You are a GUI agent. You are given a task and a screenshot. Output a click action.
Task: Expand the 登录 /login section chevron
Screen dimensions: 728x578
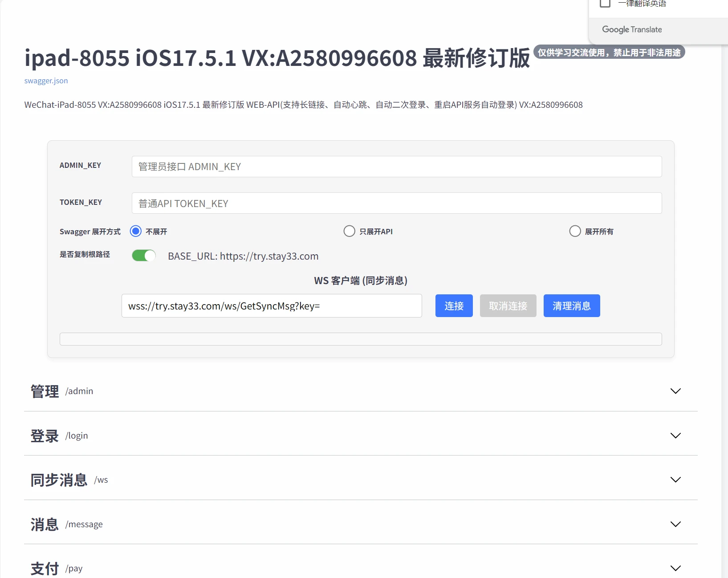tap(675, 436)
